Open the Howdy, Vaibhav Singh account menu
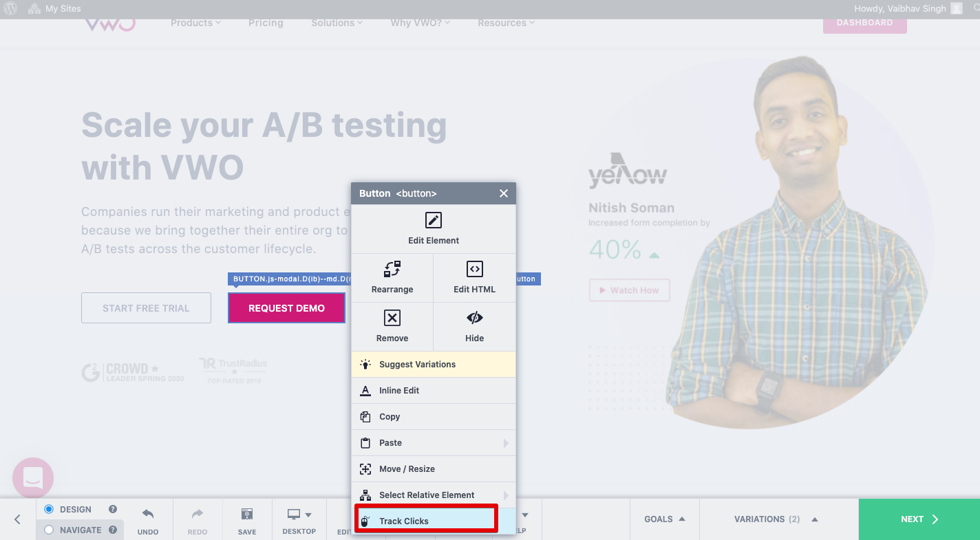The height and width of the screenshot is (540, 980). [908, 9]
